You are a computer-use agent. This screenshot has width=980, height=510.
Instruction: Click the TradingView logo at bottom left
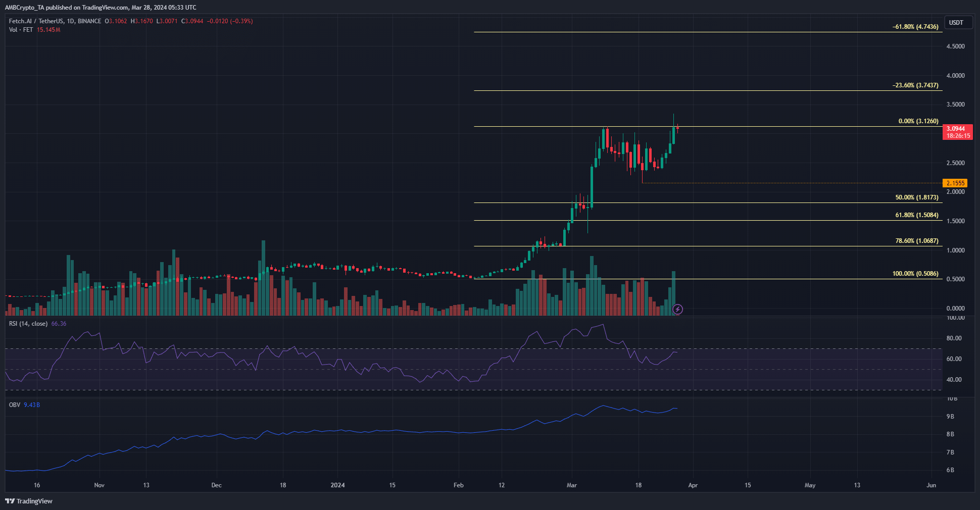click(29, 501)
